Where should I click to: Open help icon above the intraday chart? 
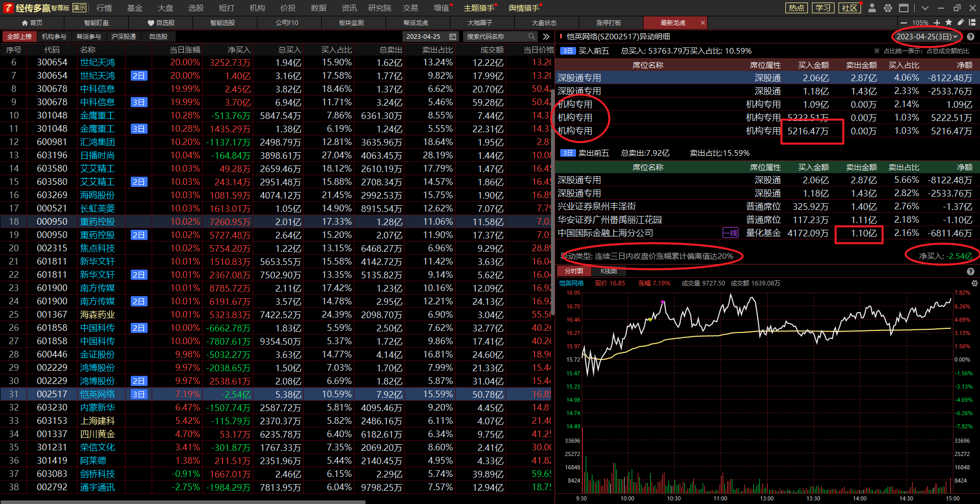[x=971, y=272]
